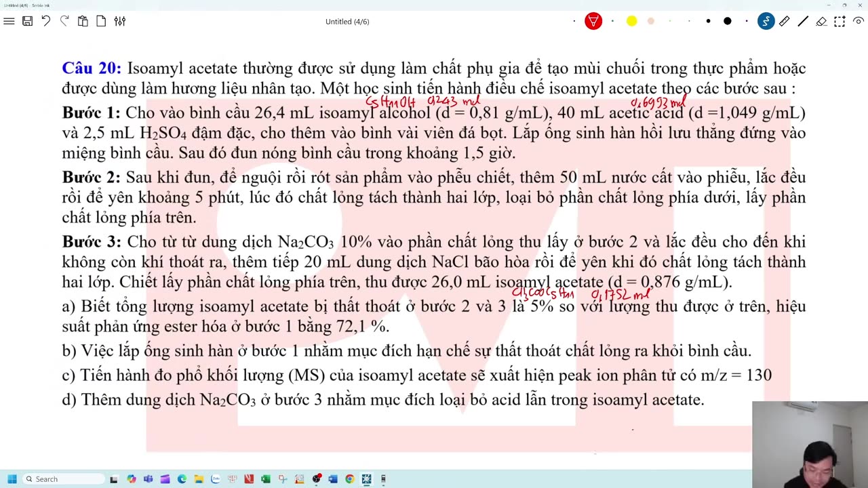Toggle the eye view-mode icon
Screen dimensions: 868x488
[x=859, y=21]
